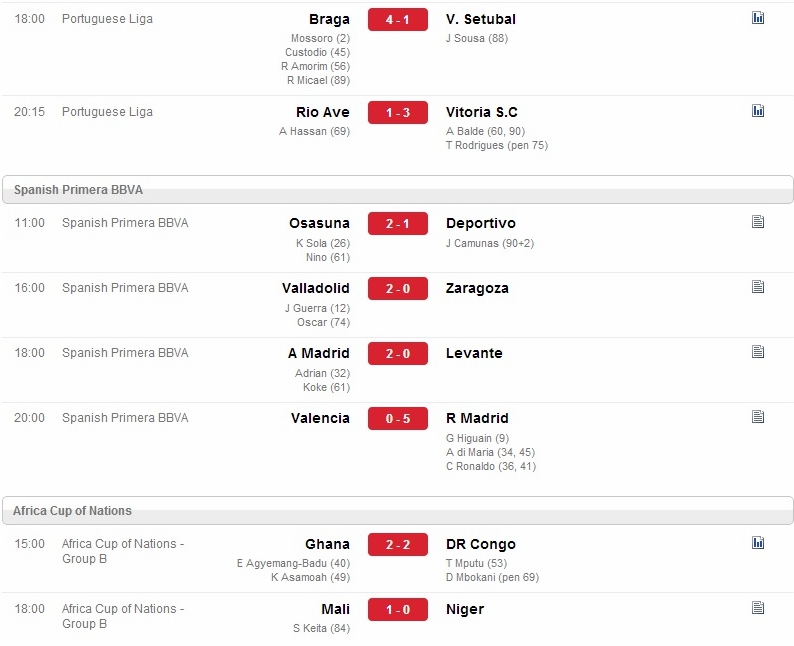Screen dimensions: 794x646
Task: Click Portuguese Liga label at 18:00
Action: tap(107, 19)
